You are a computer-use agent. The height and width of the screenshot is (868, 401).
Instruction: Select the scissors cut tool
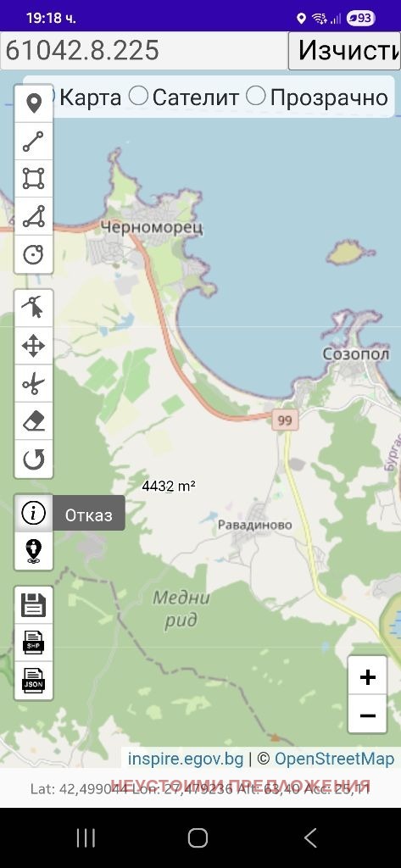pos(34,384)
